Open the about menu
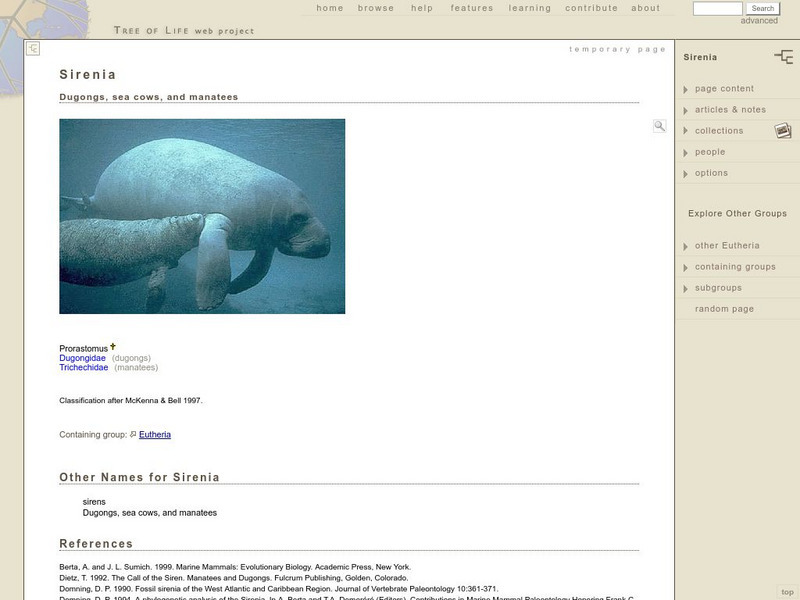 click(x=645, y=8)
